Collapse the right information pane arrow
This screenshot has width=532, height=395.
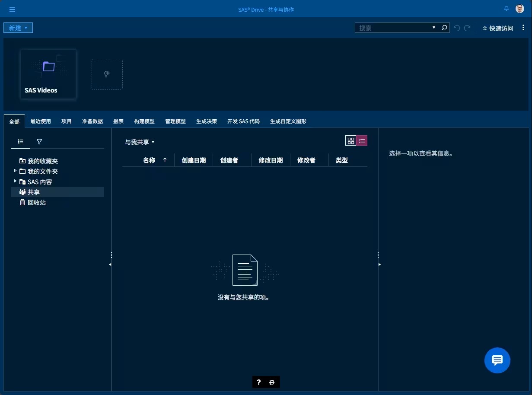pos(379,264)
